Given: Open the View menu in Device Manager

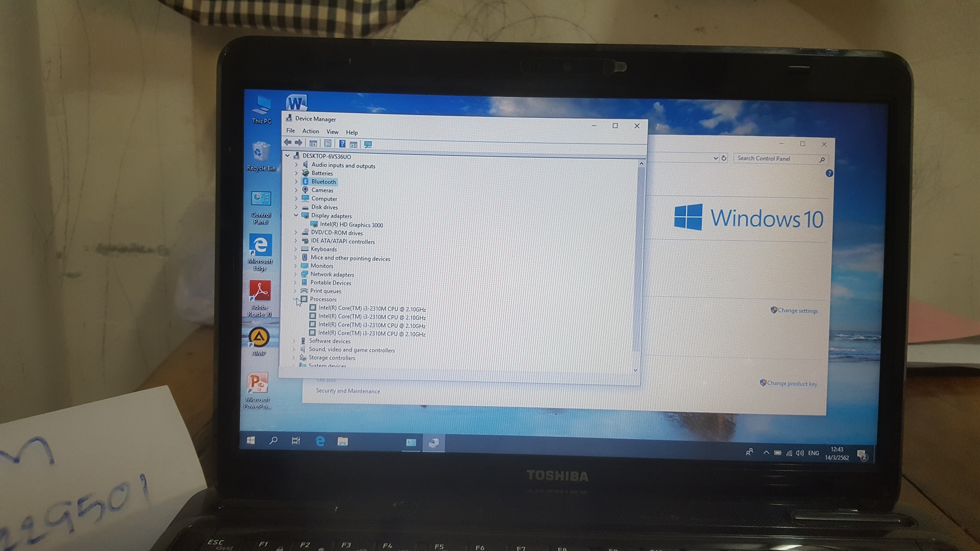Looking at the screenshot, I should point(332,132).
